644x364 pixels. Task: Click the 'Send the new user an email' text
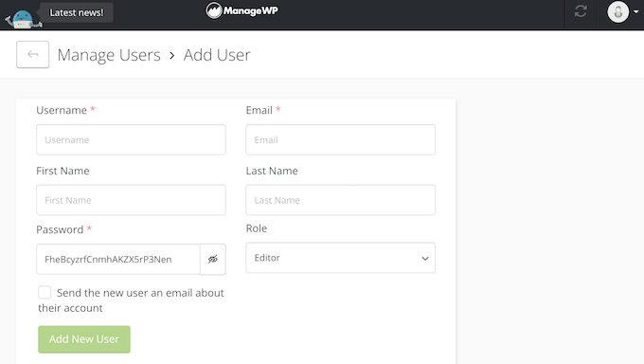[131, 300]
